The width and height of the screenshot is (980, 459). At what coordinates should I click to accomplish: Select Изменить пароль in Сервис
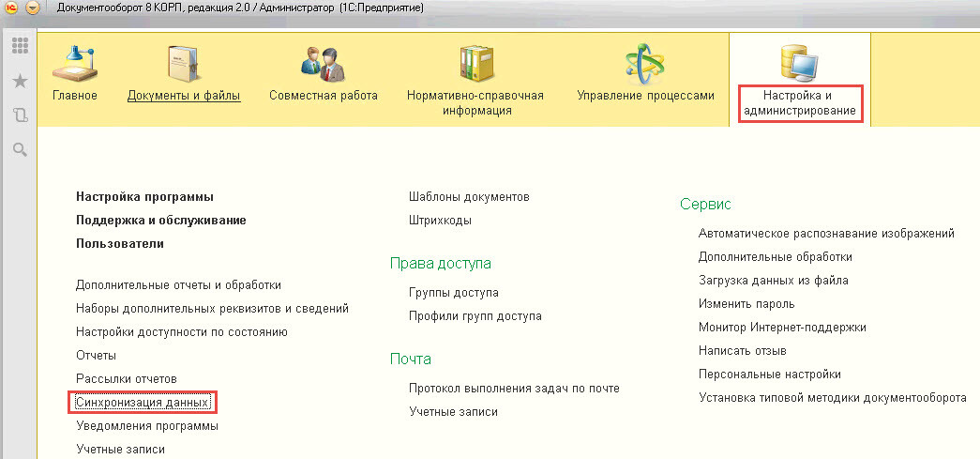tap(746, 303)
